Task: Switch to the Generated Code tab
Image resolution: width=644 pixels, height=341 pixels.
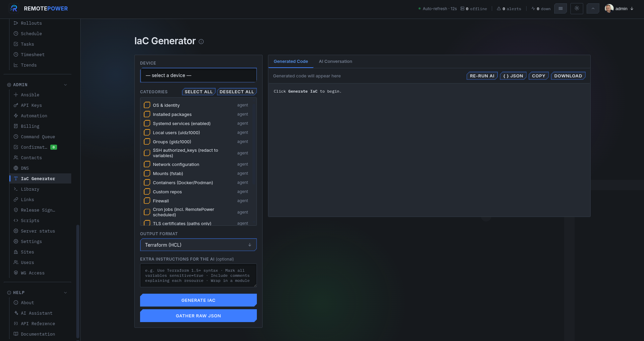Action: tap(291, 62)
